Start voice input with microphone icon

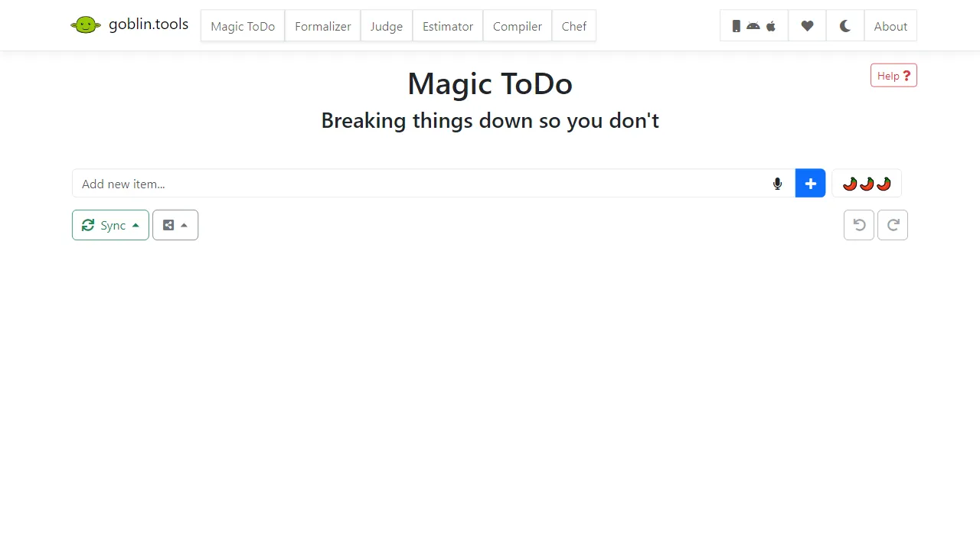coord(778,184)
